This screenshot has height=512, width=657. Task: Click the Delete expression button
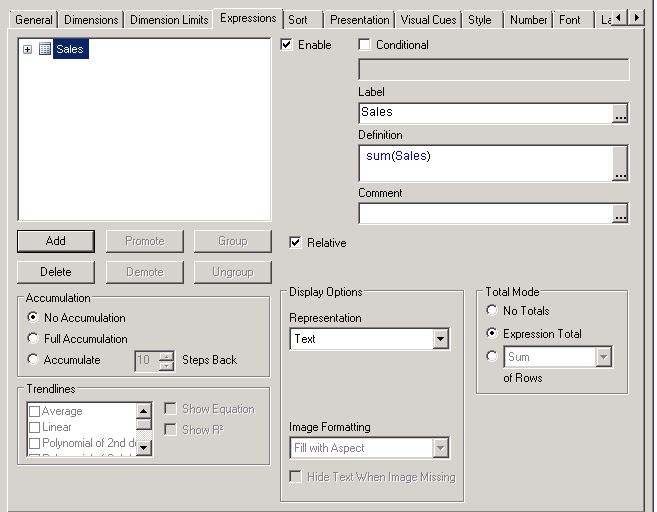pos(56,272)
